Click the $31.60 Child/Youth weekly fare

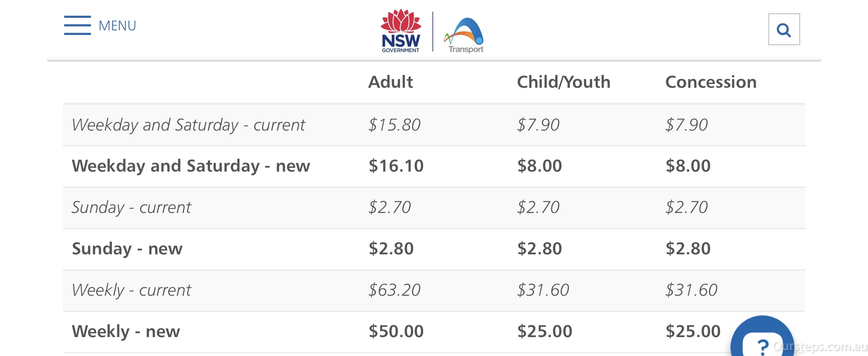pyautogui.click(x=543, y=290)
